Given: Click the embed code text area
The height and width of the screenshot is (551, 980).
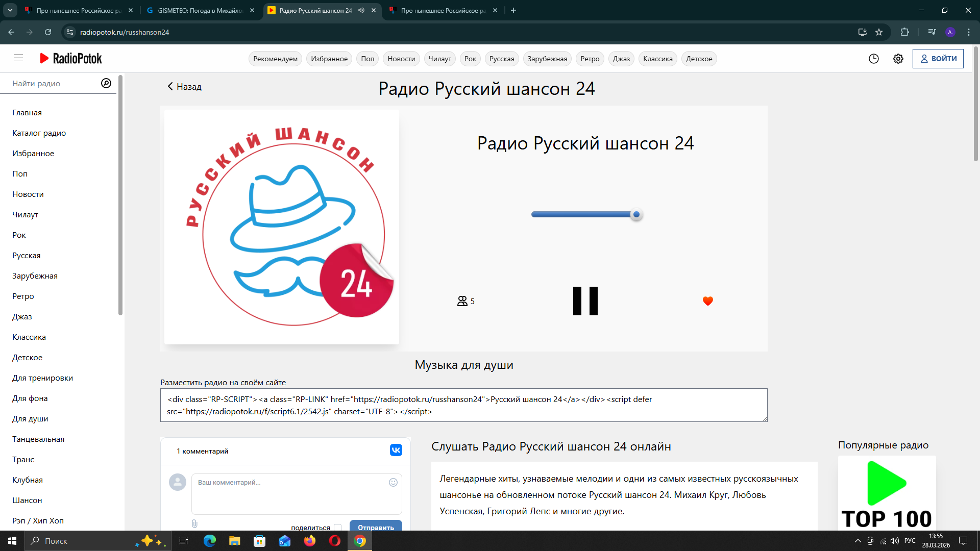Looking at the screenshot, I should [x=463, y=405].
